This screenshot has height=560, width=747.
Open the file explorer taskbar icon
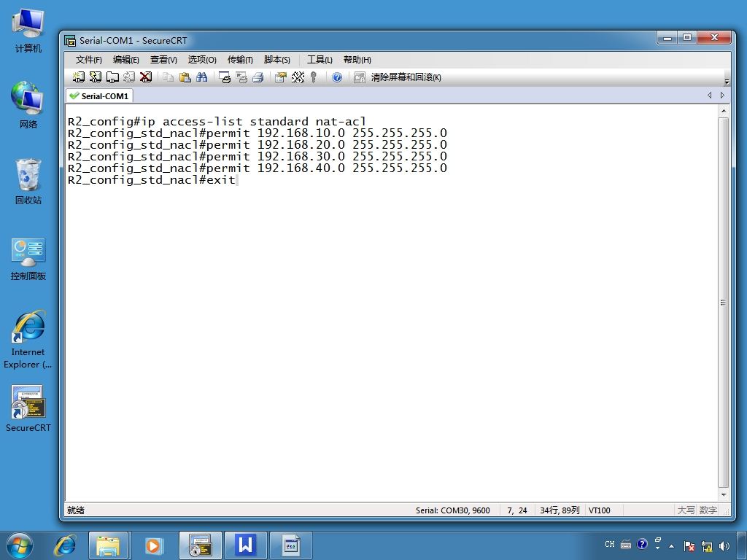(108, 545)
